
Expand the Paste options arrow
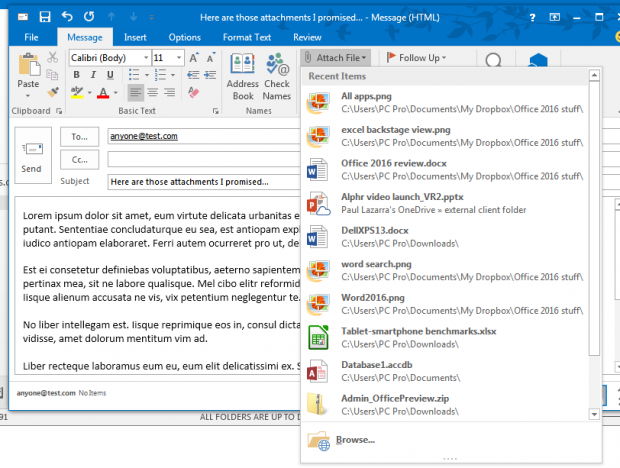(x=28, y=96)
